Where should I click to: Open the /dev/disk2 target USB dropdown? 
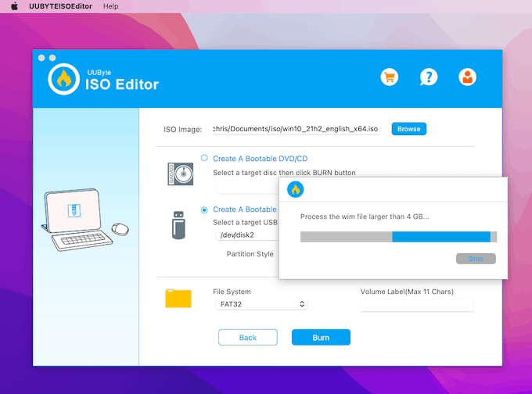(x=247, y=235)
